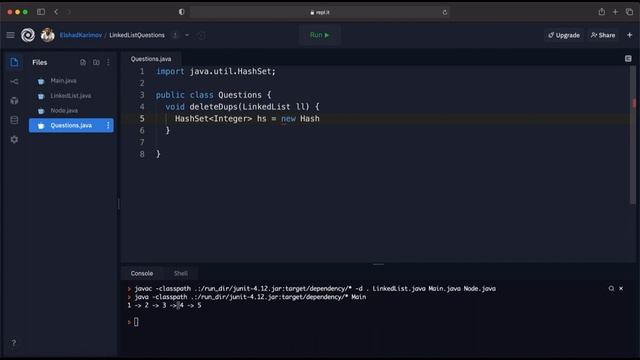Click line number 5 in the gutter

[142, 119]
